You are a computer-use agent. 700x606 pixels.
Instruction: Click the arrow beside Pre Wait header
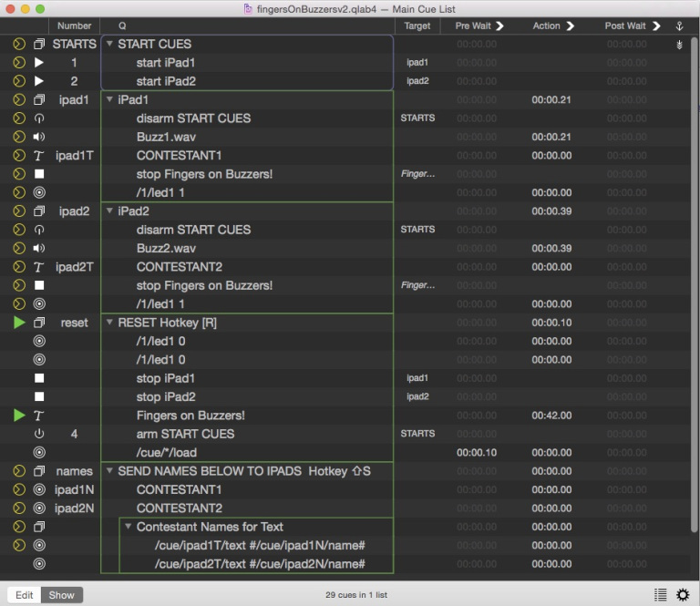(499, 26)
